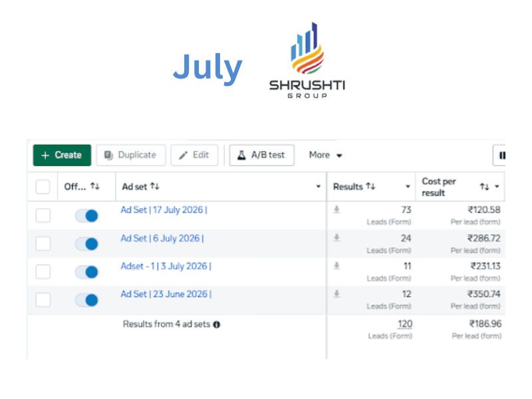Click the green Create button
This screenshot has width=532, height=399.
click(x=62, y=155)
